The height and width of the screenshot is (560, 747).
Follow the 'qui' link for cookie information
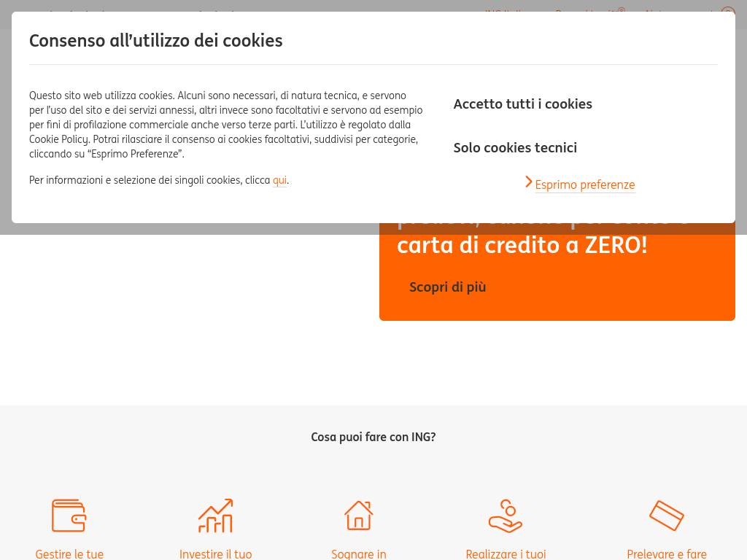coord(279,180)
